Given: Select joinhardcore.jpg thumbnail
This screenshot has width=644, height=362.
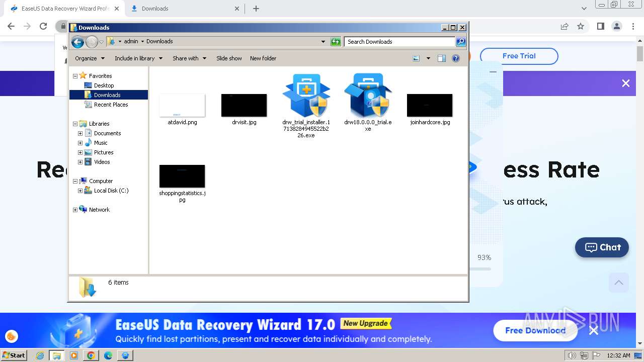Looking at the screenshot, I should coord(430,105).
